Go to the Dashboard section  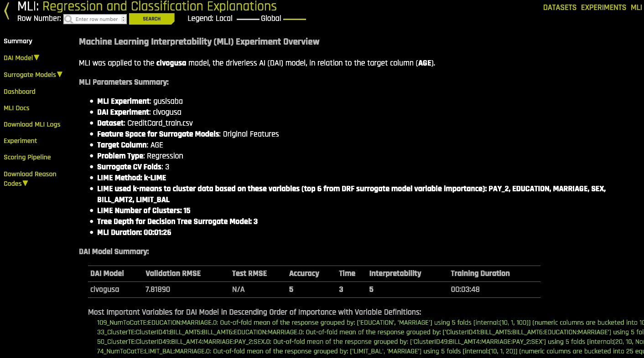coord(19,92)
